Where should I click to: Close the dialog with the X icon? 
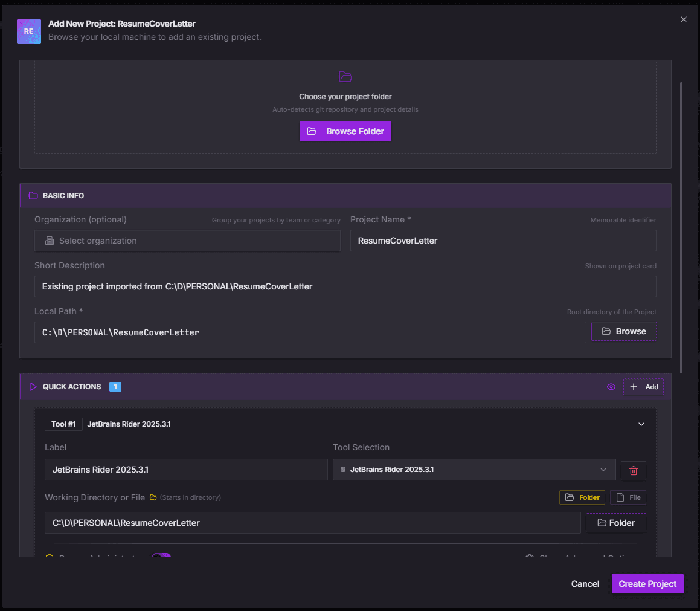click(684, 19)
